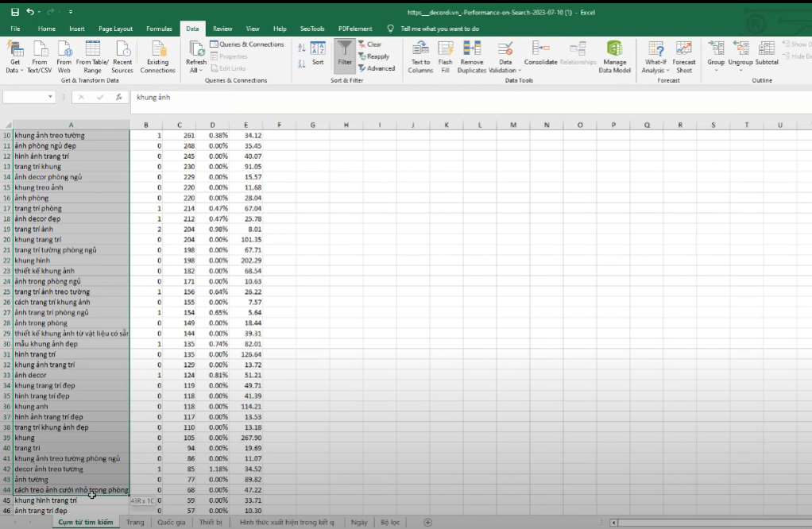Click Clear in Sort & Filter
This screenshot has width=812, height=529.
[x=369, y=44]
